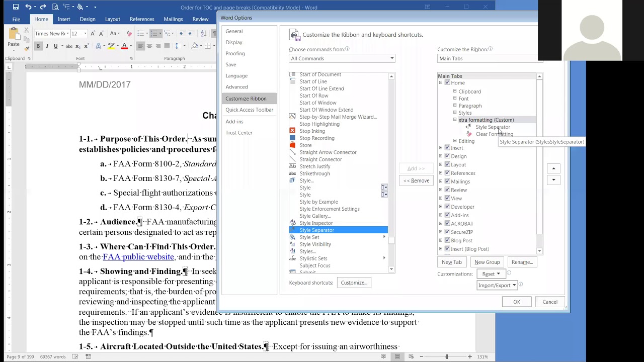Image resolution: width=644 pixels, height=362 pixels.
Task: Open the Insert ribbon tab
Action: coord(64,19)
